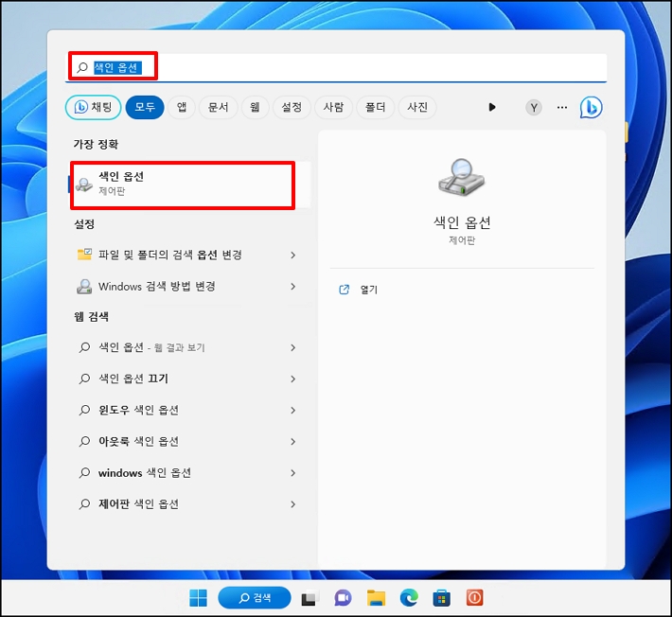Switch to the 설정 filter tab
This screenshot has height=617, width=672.
(292, 107)
